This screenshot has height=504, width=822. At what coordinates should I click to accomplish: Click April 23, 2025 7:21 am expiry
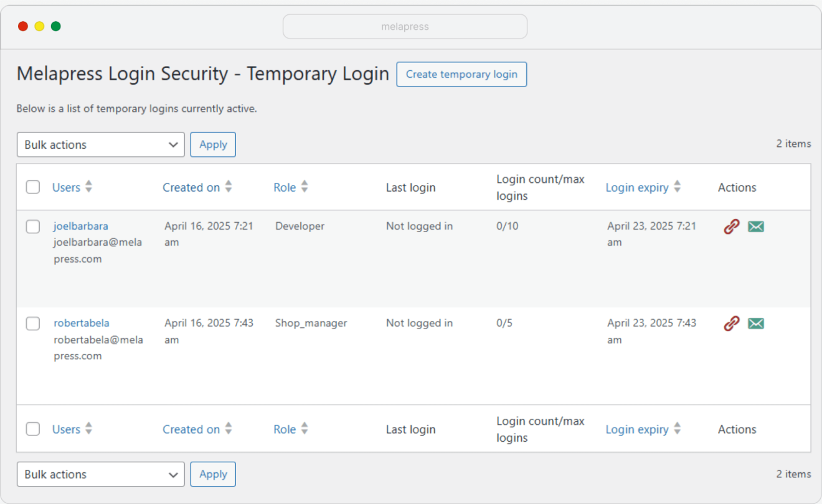pos(651,234)
